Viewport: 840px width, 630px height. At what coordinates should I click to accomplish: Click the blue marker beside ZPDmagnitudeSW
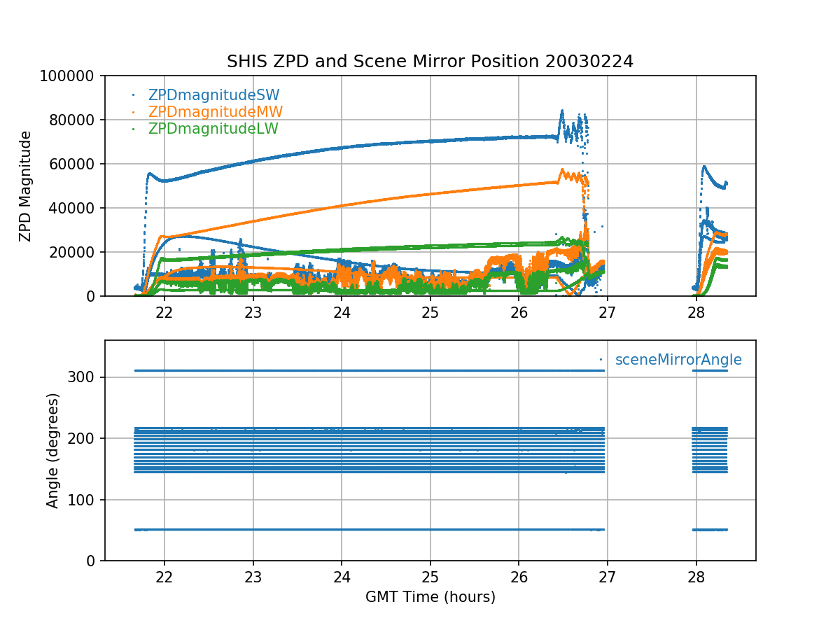click(133, 94)
